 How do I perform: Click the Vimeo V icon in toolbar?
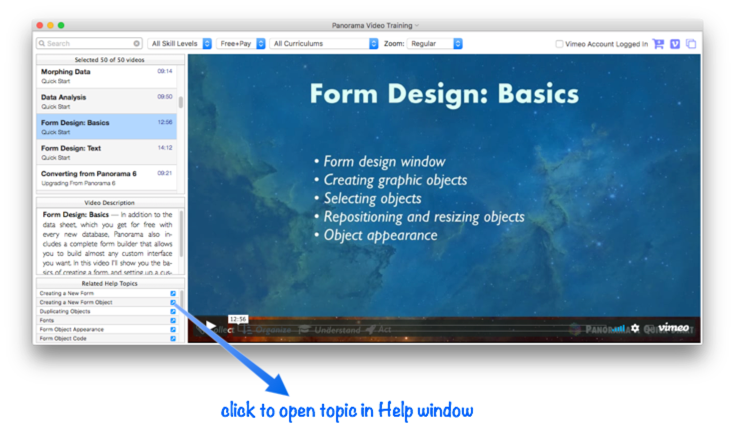675,44
